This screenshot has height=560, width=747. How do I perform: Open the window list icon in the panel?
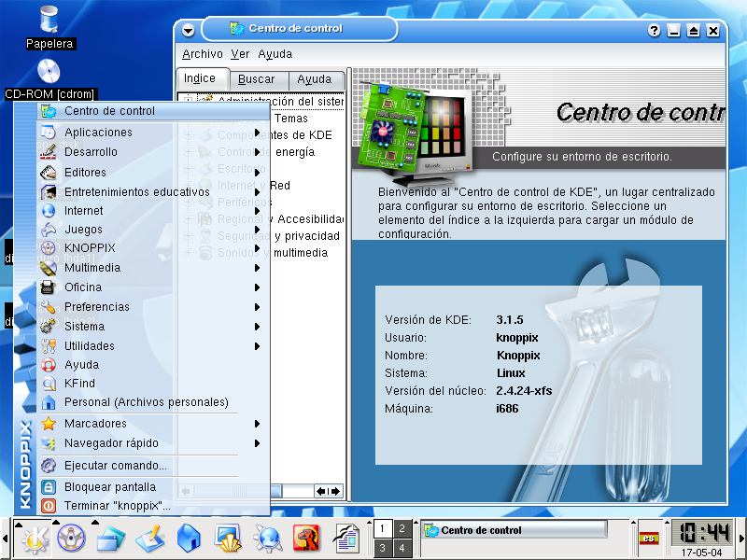(111, 539)
